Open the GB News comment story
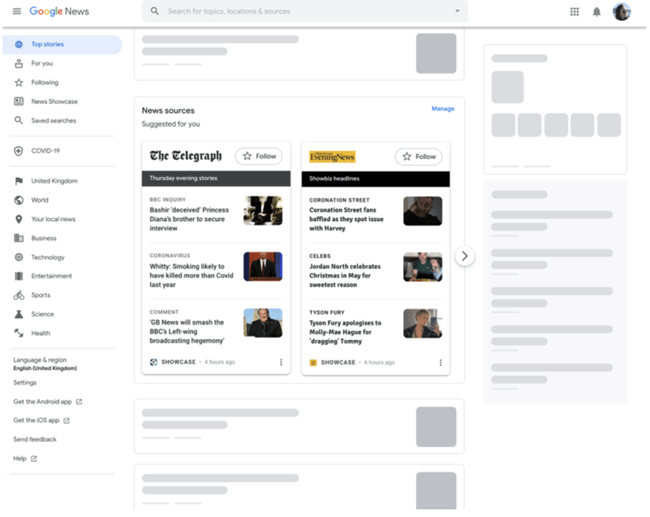Viewport: 650px width, 517px height. (187, 331)
